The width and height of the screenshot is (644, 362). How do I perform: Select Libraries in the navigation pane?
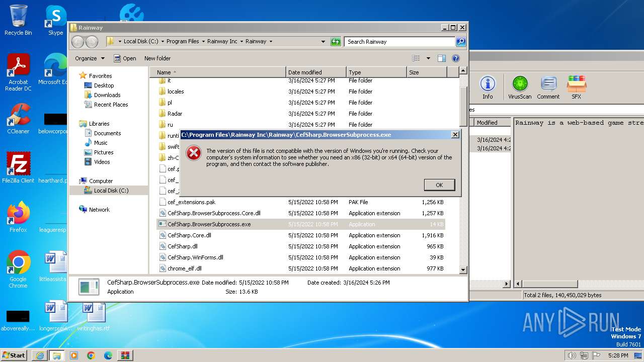point(99,124)
